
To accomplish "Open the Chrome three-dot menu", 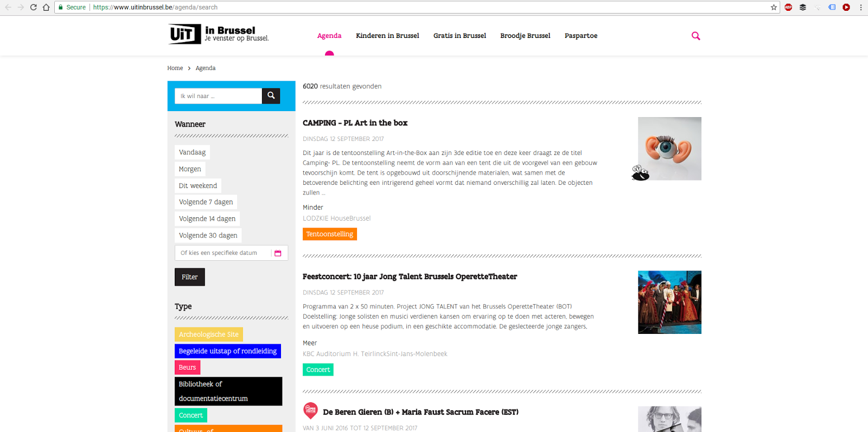I will point(861,7).
